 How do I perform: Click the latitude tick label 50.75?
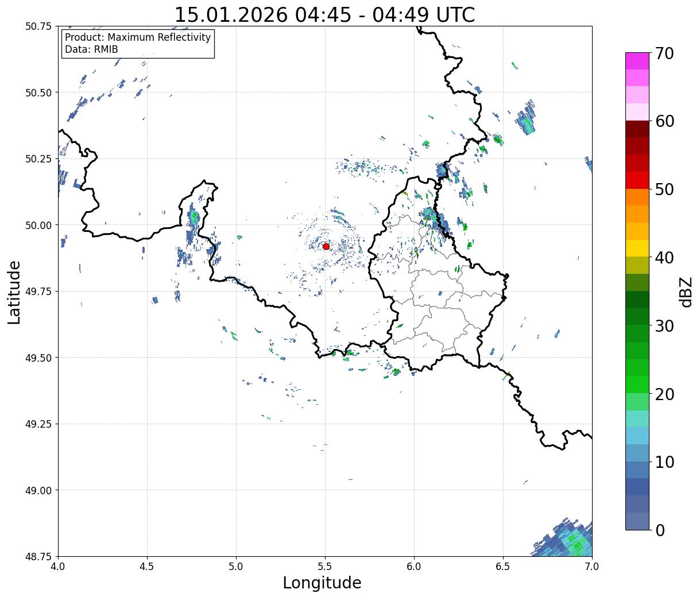pos(38,26)
